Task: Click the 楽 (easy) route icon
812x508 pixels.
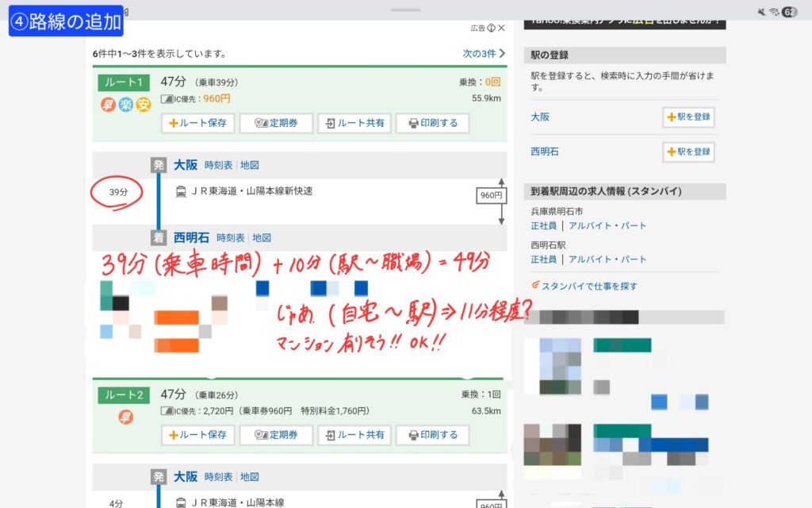Action: [x=125, y=104]
